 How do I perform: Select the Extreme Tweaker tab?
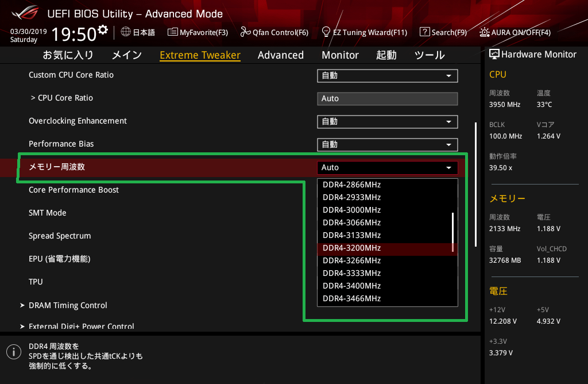(200, 55)
